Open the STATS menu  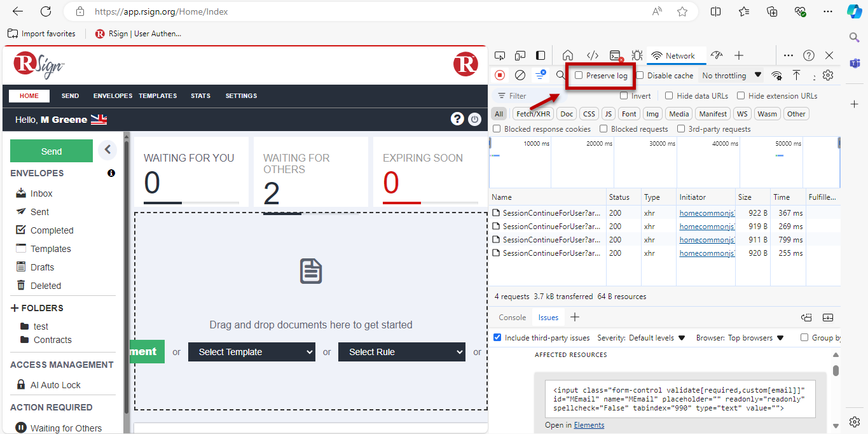point(200,96)
